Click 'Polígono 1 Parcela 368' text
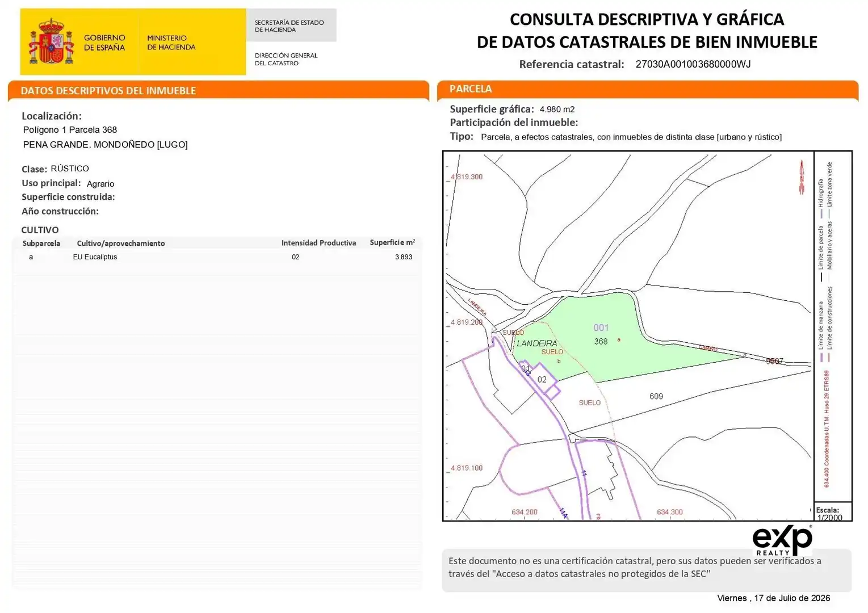Viewport: 868px width, 613px height. click(70, 130)
